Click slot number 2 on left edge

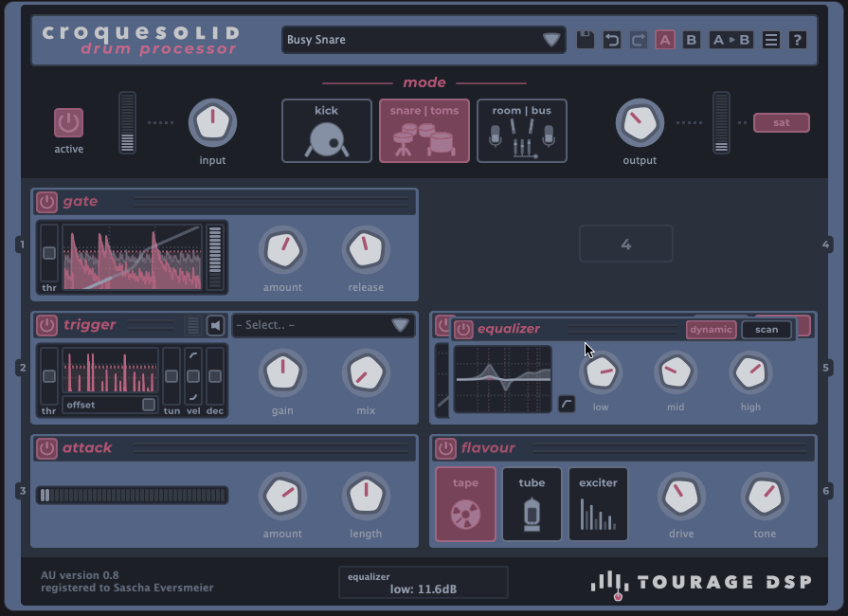pyautogui.click(x=22, y=368)
